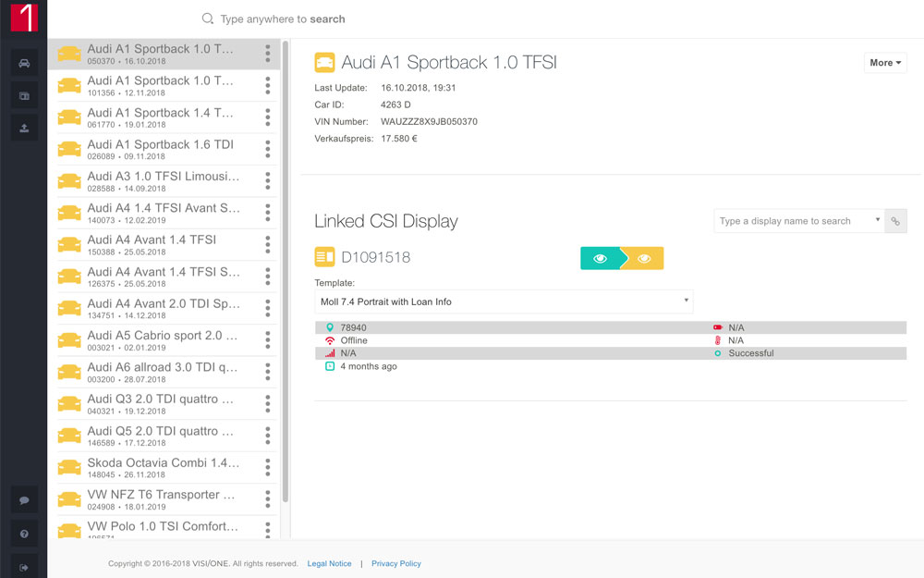924x578 pixels.
Task: Click the Verkaufspreis value 17.580 €
Action: pyautogui.click(x=399, y=139)
